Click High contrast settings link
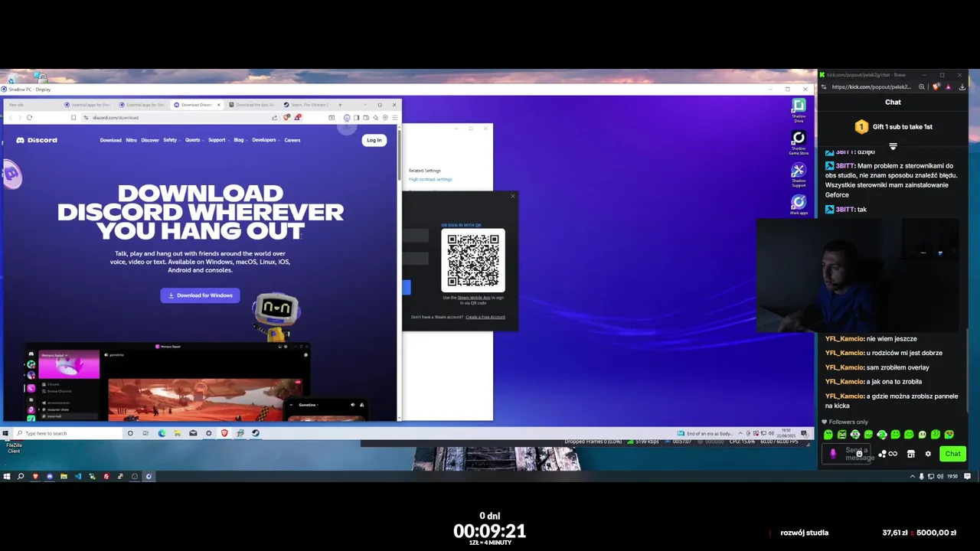This screenshot has width=980, height=551. click(x=430, y=179)
